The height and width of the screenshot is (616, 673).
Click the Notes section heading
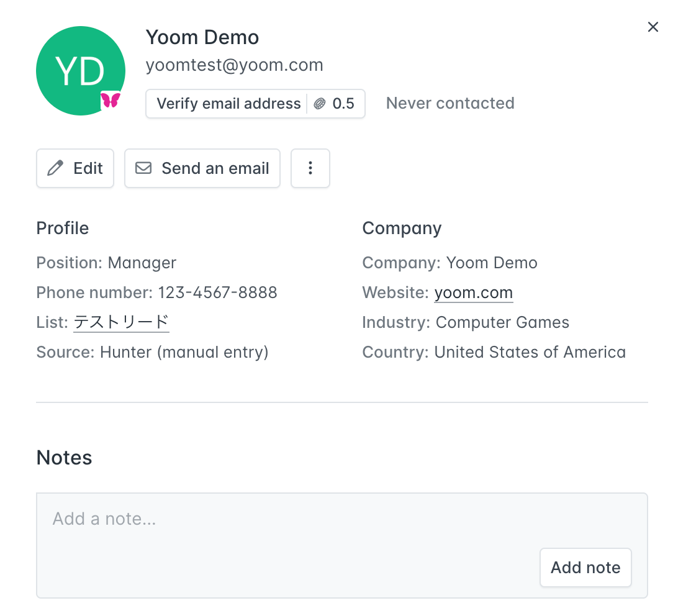click(65, 458)
